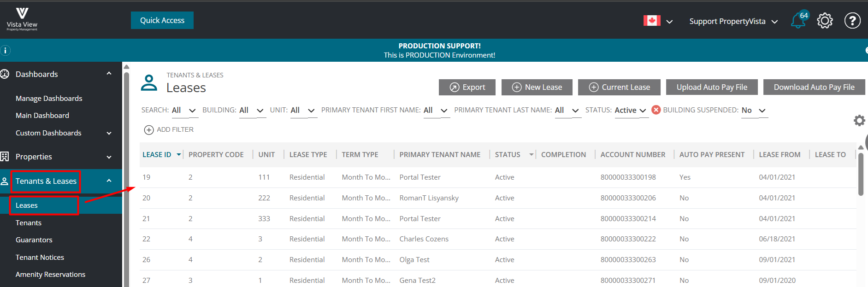Screen dimensions: 868x287
Task: Expand the Properties section
Action: tap(109, 157)
